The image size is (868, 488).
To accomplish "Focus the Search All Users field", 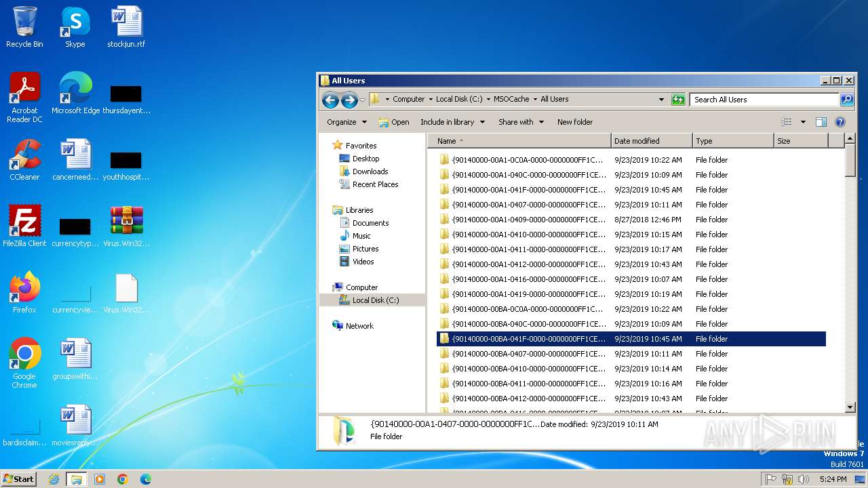I will point(765,100).
